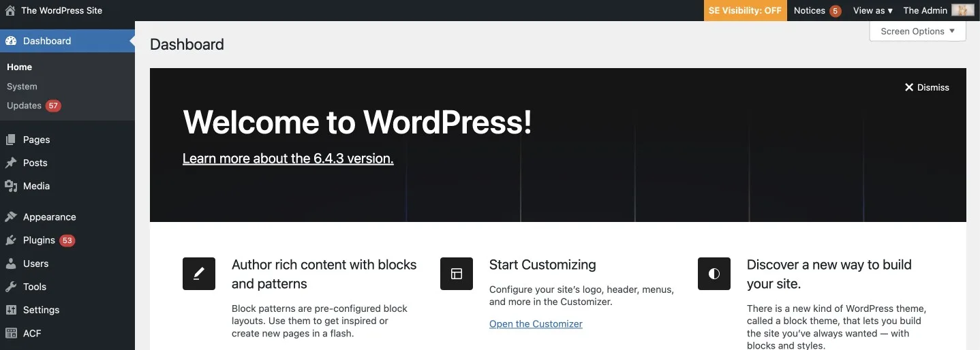Image resolution: width=980 pixels, height=350 pixels.
Task: Open the Posts menu
Action: click(67, 163)
